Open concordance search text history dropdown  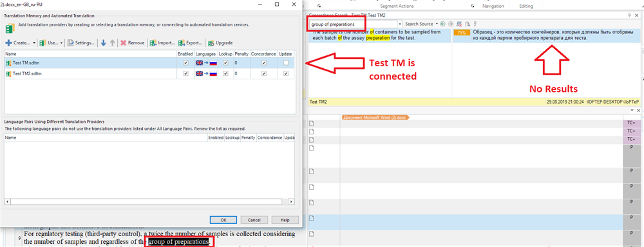pyautogui.click(x=400, y=24)
